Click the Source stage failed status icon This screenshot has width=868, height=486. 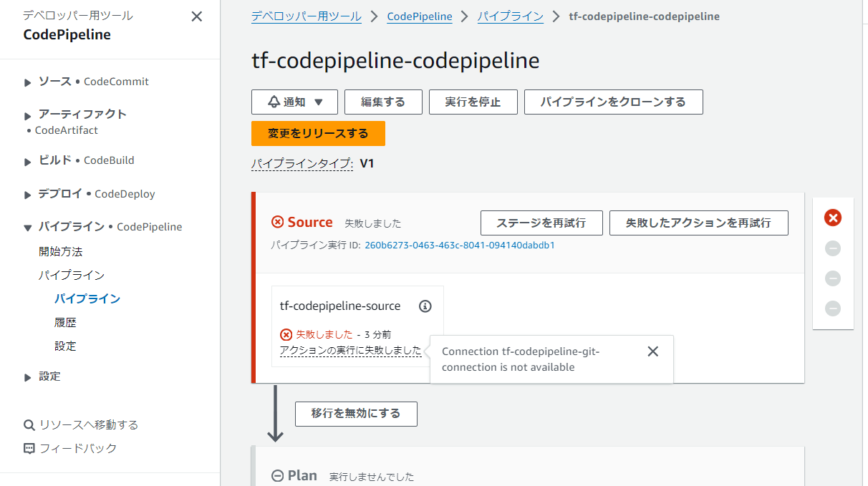tap(278, 223)
